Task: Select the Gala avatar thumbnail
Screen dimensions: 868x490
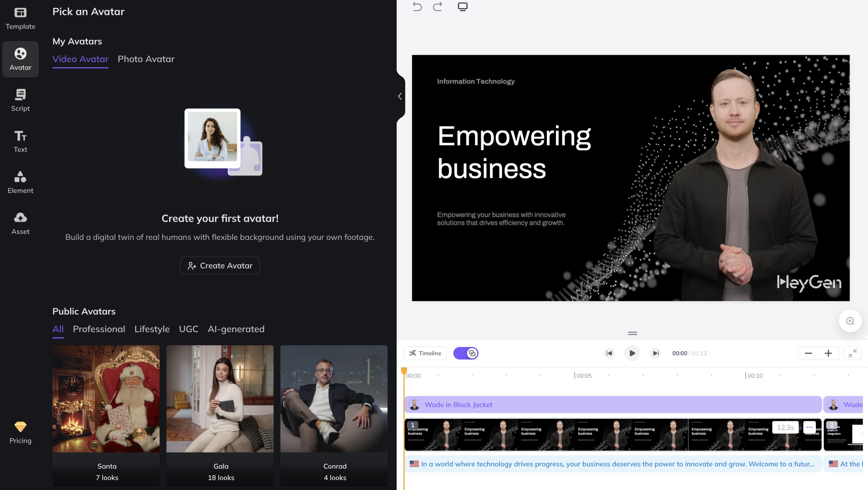Action: pyautogui.click(x=220, y=399)
